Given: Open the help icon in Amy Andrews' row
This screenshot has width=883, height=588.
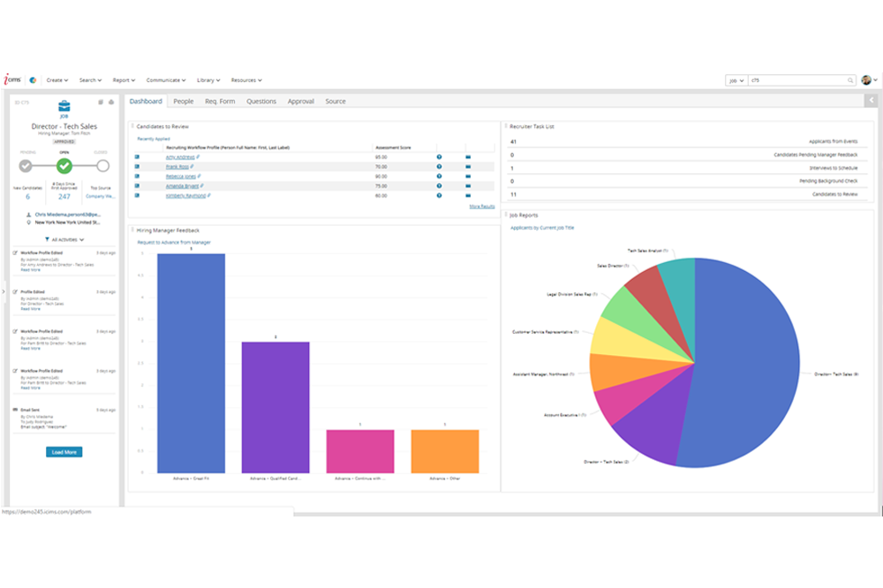Looking at the screenshot, I should (x=439, y=156).
